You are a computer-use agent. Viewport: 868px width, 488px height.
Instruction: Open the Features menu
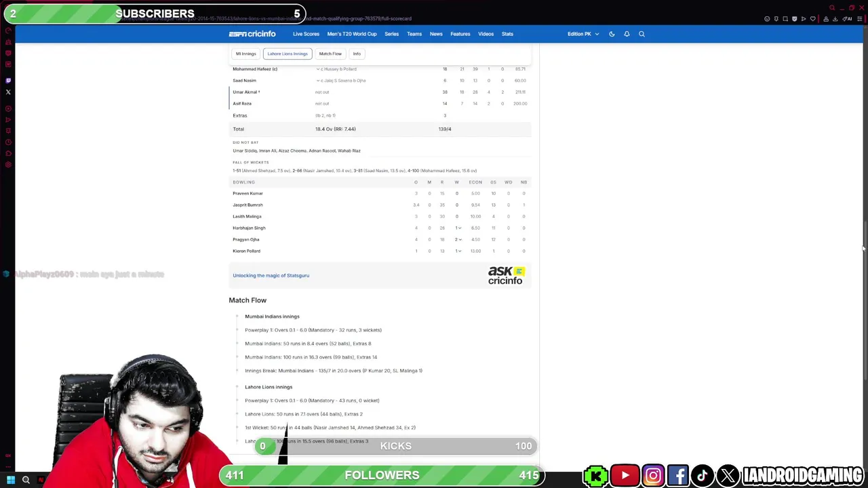coord(460,34)
